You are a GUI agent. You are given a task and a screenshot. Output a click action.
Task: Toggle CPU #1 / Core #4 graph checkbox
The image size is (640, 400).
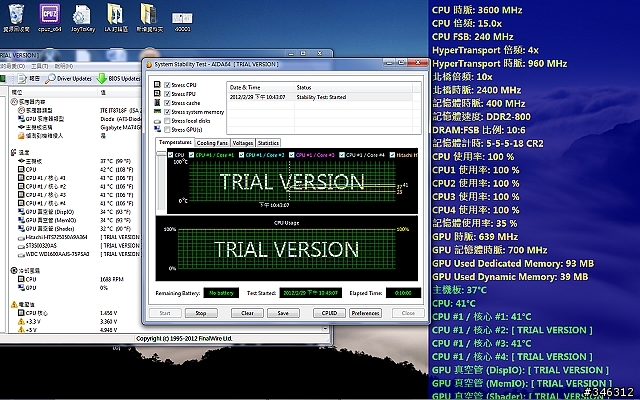point(342,155)
